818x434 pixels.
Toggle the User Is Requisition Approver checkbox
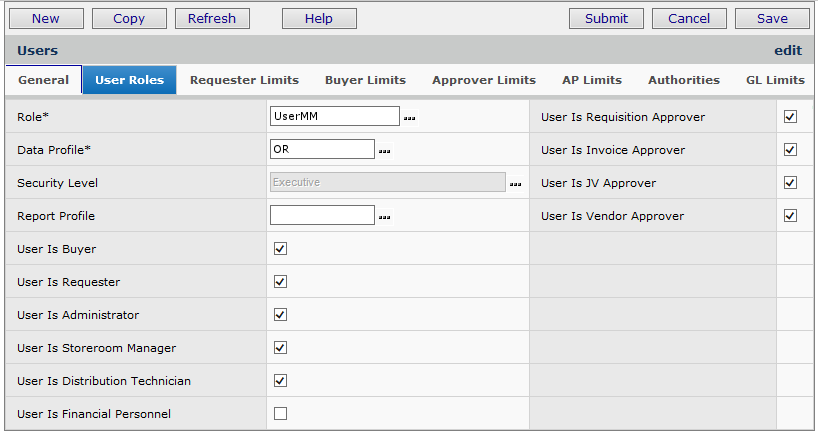pos(790,117)
